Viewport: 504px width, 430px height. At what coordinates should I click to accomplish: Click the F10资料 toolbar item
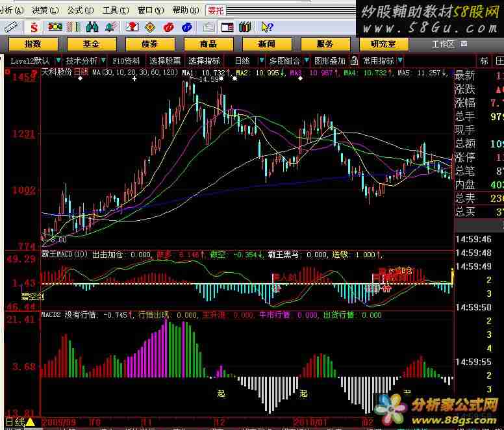point(126,61)
